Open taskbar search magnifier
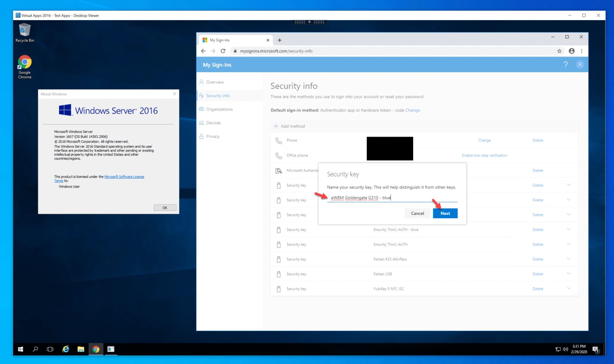This screenshot has width=614, height=364. (x=35, y=349)
